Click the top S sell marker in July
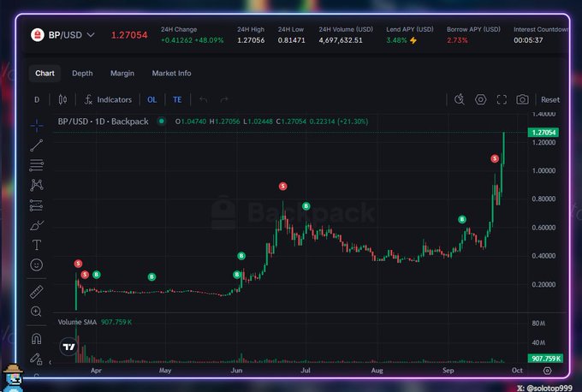This screenshot has height=392, width=582. point(282,186)
